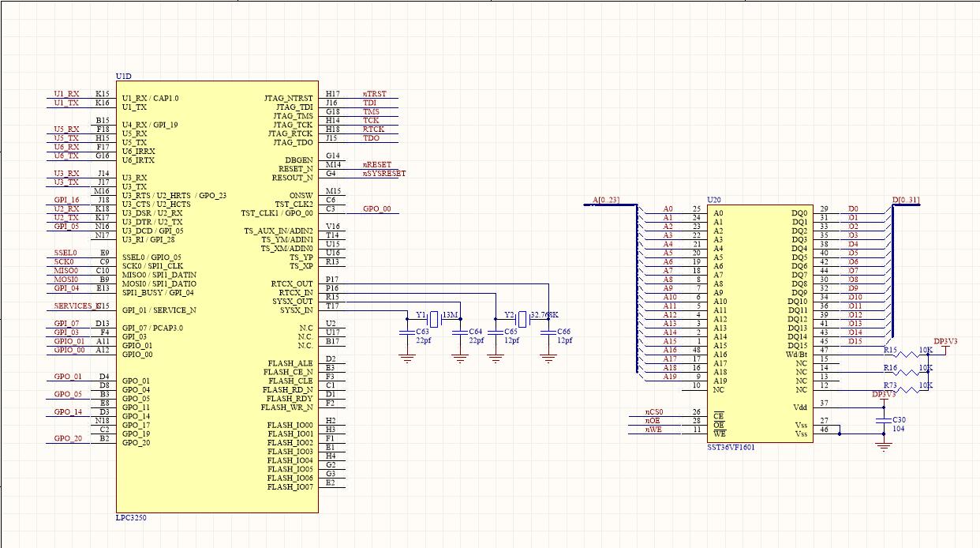Click the nSYSRESET net label
Viewport: 980px width, 548px height.
[384, 174]
